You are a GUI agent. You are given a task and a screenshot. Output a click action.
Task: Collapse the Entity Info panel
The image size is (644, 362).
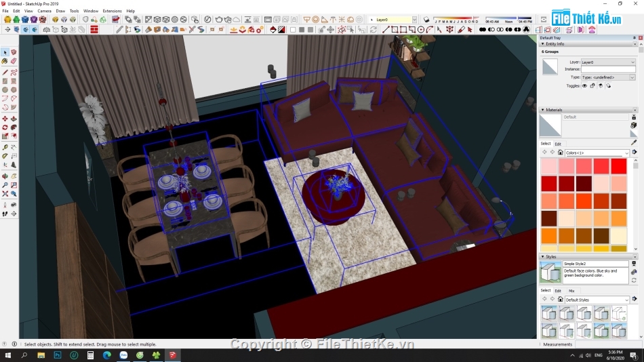tap(542, 44)
